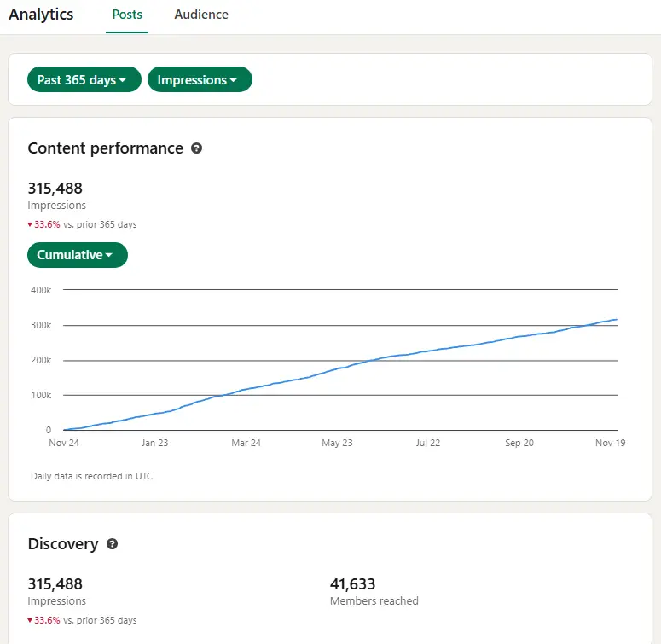Expand the Impressions metric dropdown
This screenshot has width=661, height=644.
tap(199, 79)
